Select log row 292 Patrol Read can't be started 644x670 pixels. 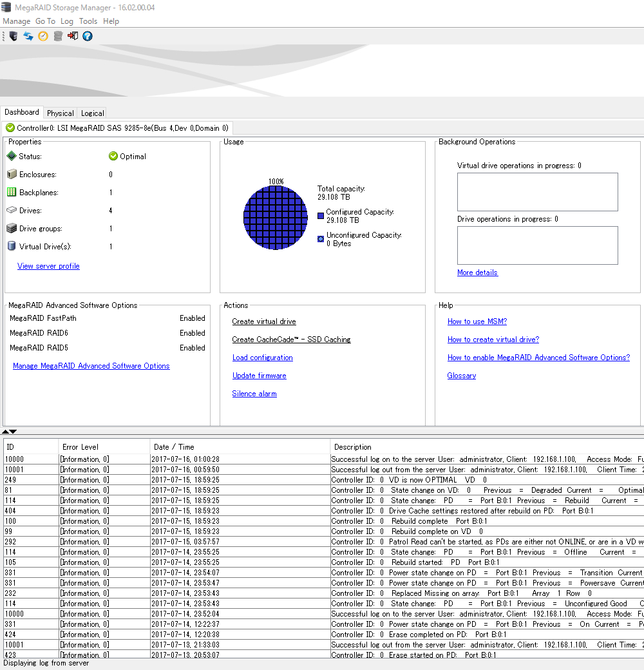click(324, 541)
